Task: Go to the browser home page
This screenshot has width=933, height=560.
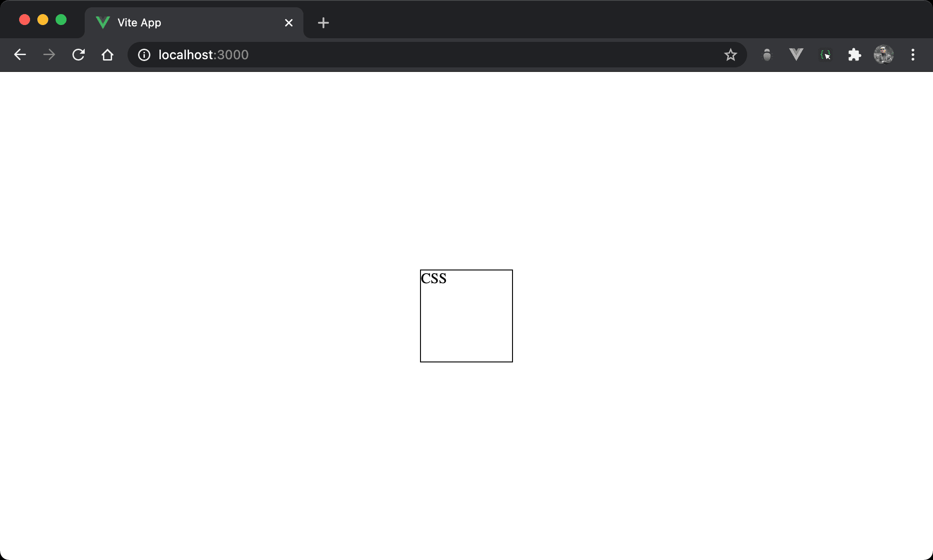Action: [x=108, y=55]
